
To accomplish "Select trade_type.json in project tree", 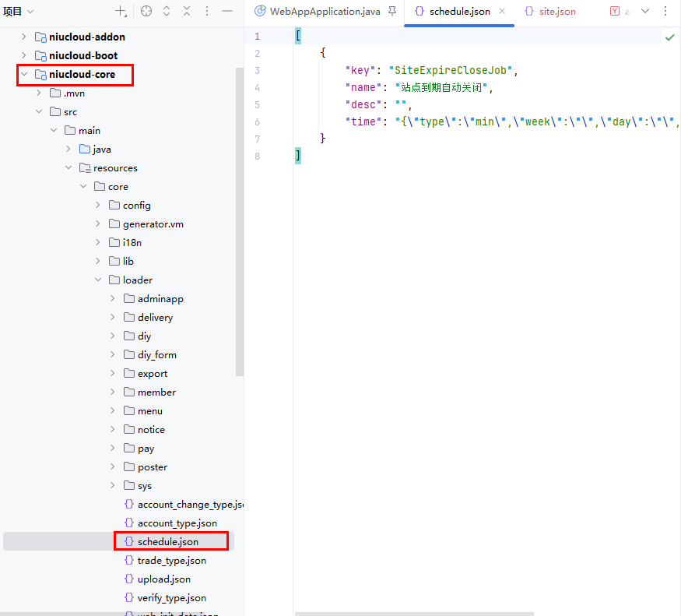I will pos(171,561).
